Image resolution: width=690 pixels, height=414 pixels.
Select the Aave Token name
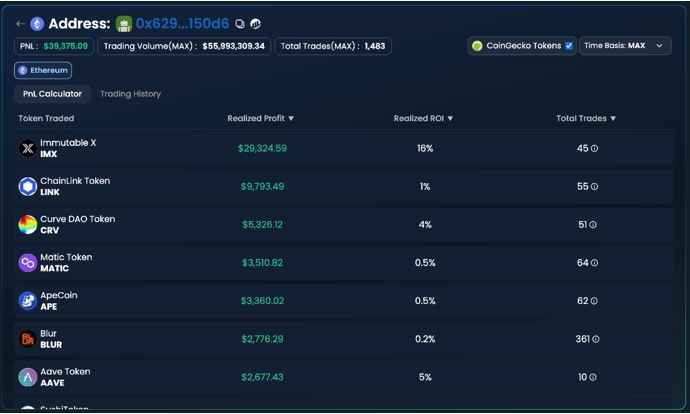(x=65, y=372)
